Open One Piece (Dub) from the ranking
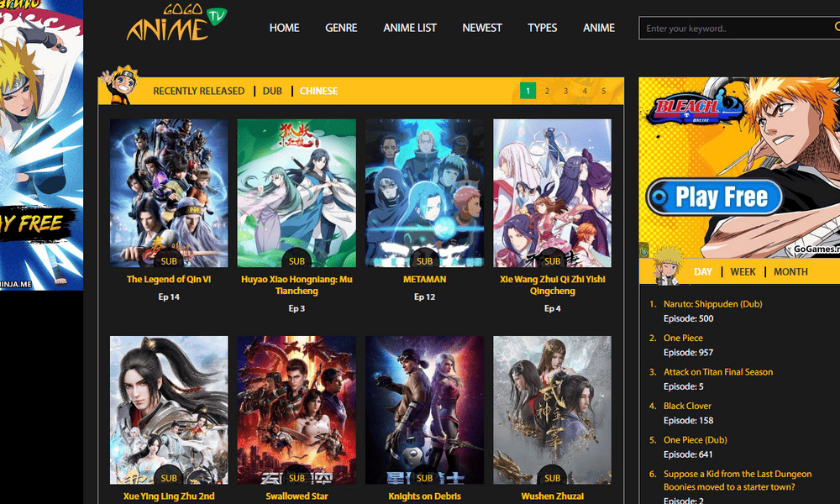840x504 pixels. (x=695, y=440)
